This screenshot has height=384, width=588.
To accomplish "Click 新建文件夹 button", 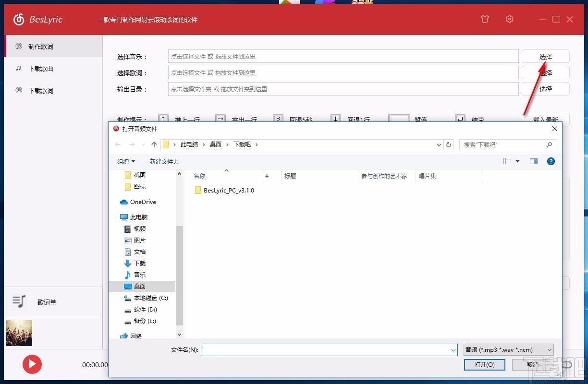I will (164, 161).
